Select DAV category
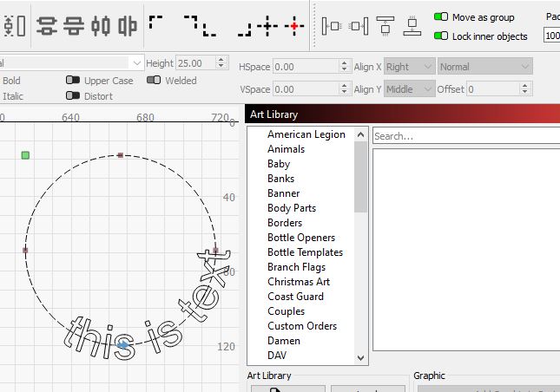This screenshot has height=392, width=560. [277, 356]
